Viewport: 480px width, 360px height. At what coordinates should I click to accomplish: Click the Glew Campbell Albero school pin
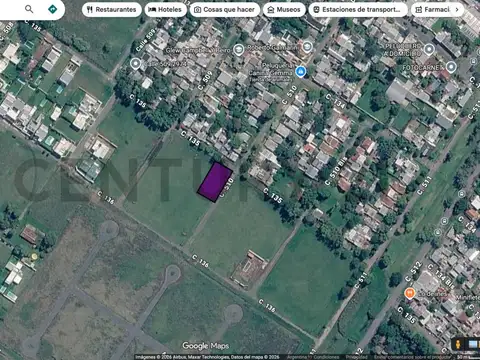coord(238,50)
